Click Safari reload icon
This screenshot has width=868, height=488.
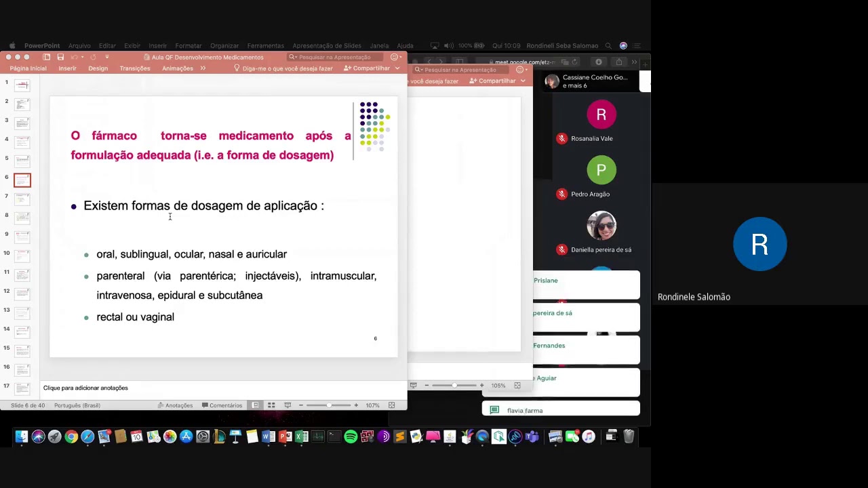click(574, 62)
